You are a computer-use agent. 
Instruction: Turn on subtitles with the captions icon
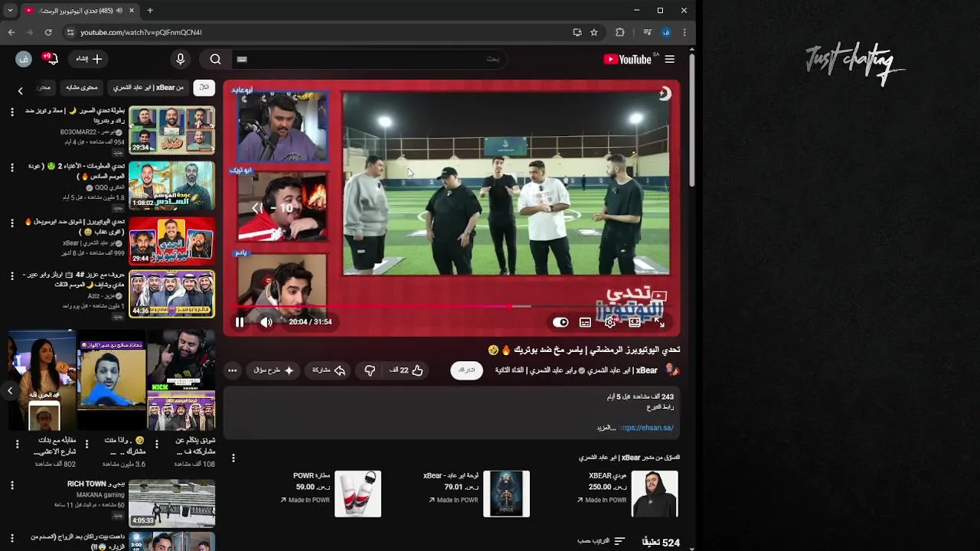point(585,322)
